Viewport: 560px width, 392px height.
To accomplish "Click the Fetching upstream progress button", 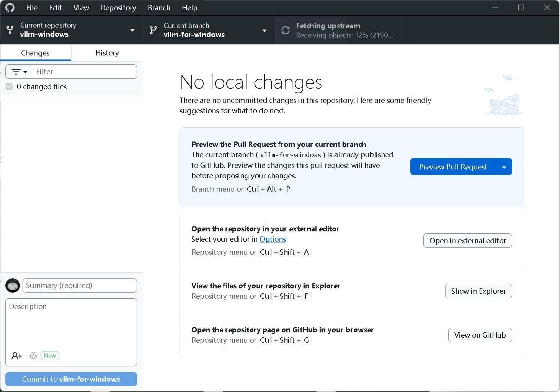I will [x=341, y=30].
